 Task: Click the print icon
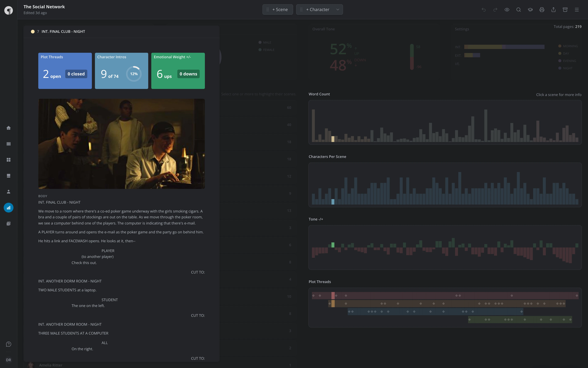(542, 10)
